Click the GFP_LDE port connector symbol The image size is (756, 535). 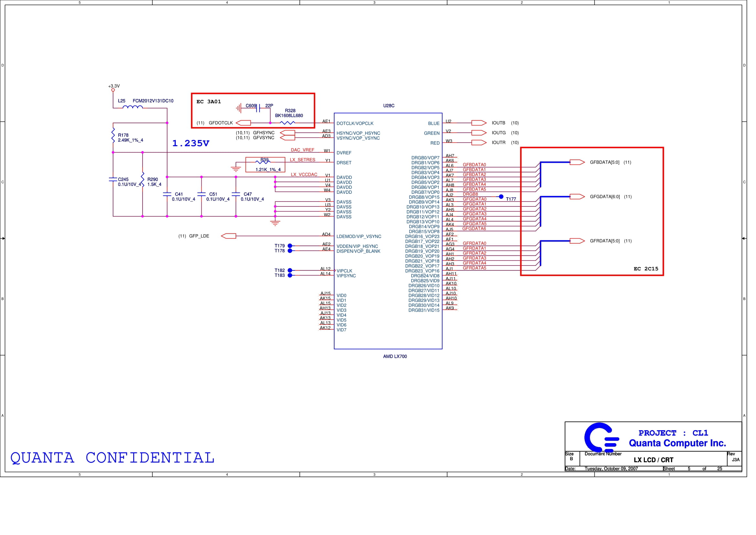(229, 236)
